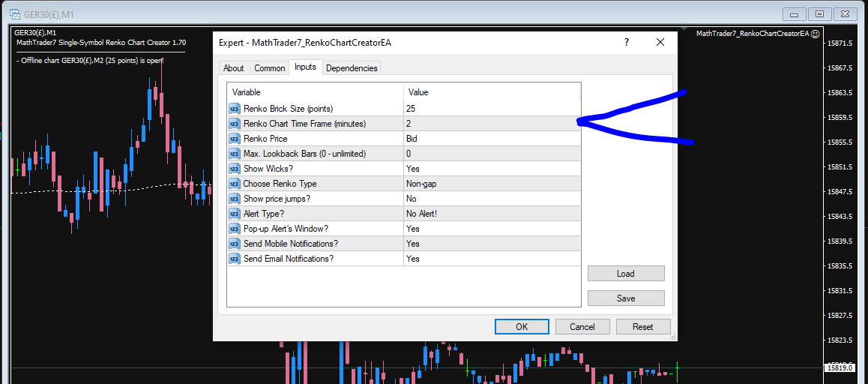
Task: Click the OK button
Action: click(522, 327)
